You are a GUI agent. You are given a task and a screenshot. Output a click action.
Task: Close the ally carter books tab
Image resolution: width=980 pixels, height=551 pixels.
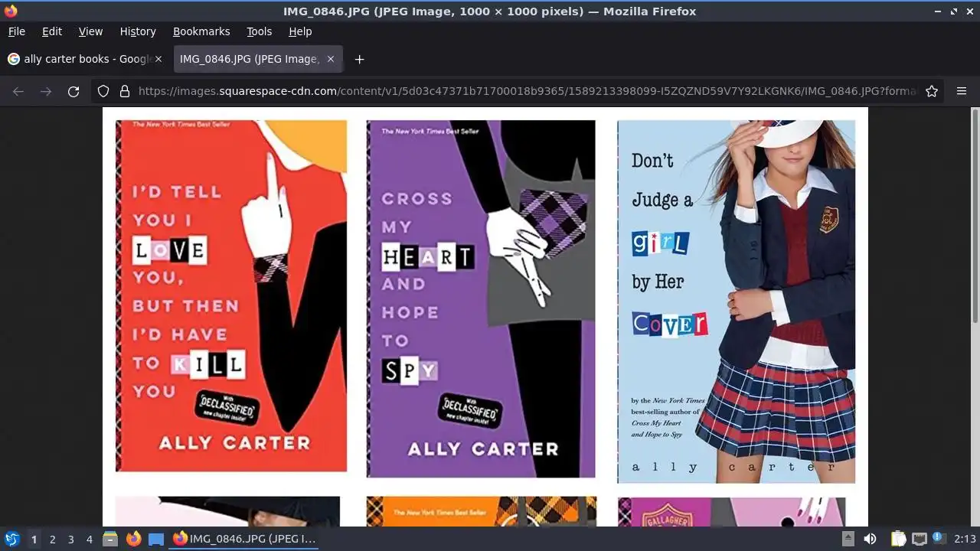coord(158,59)
